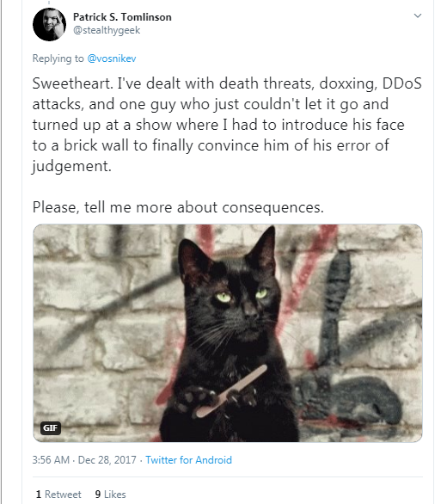Open Patrick S. Tomlinson's profile avatar
Viewport: 441px width, 504px height.
50,24
